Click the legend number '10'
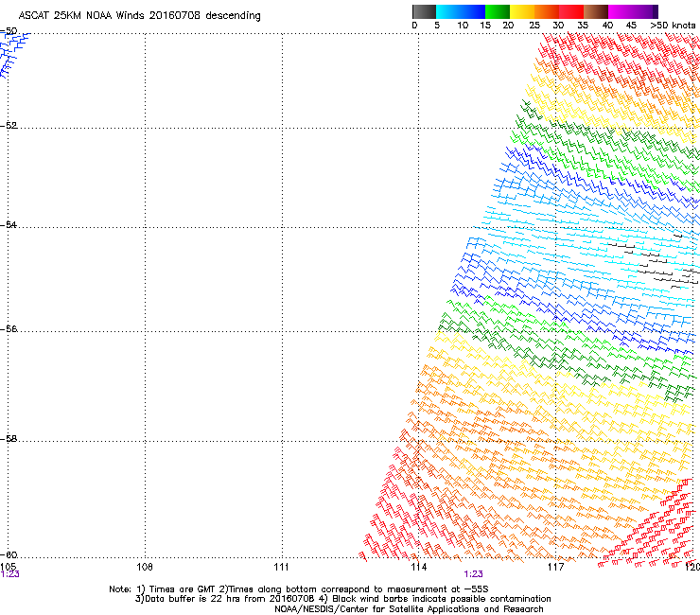700x615 pixels. point(463,26)
